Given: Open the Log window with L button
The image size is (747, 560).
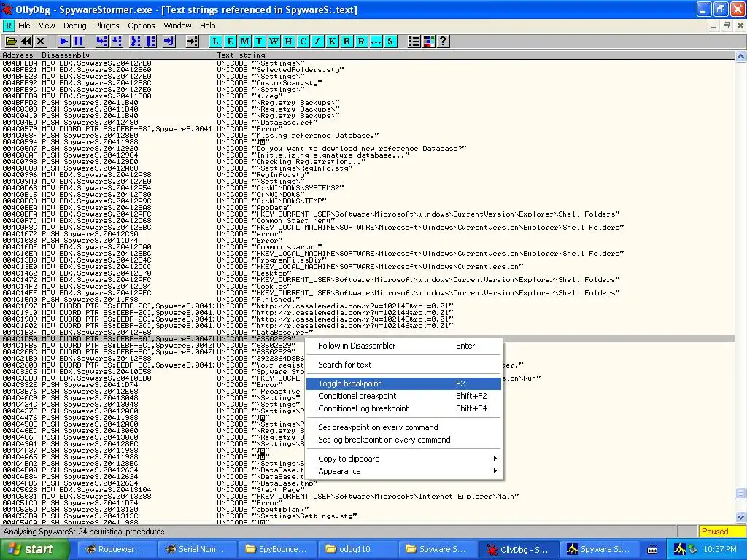Looking at the screenshot, I should (x=215, y=42).
